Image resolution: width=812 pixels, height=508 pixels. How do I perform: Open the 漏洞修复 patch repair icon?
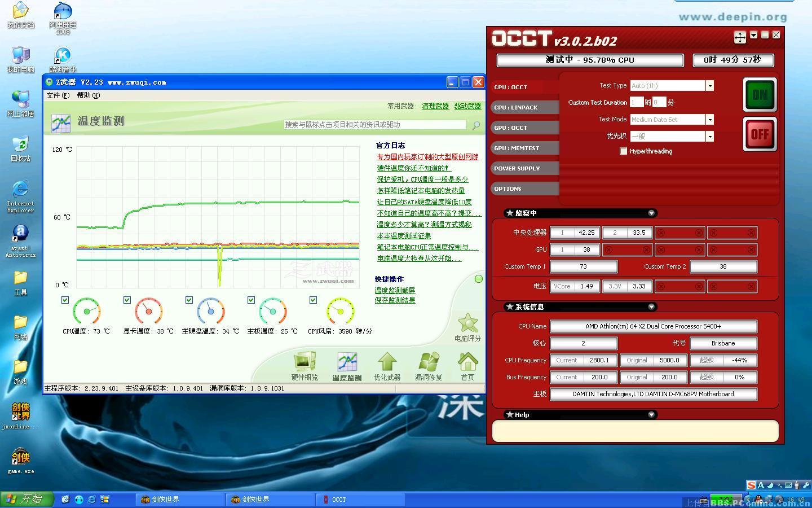pos(429,366)
